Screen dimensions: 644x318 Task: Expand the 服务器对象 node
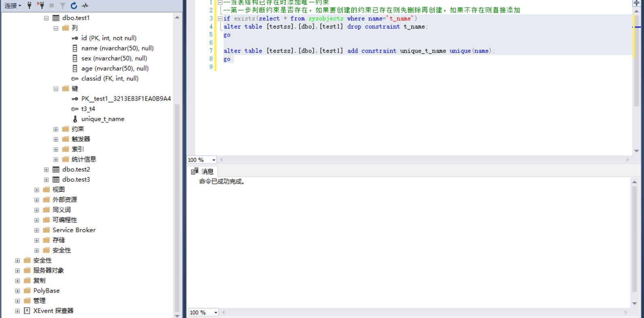17,270
